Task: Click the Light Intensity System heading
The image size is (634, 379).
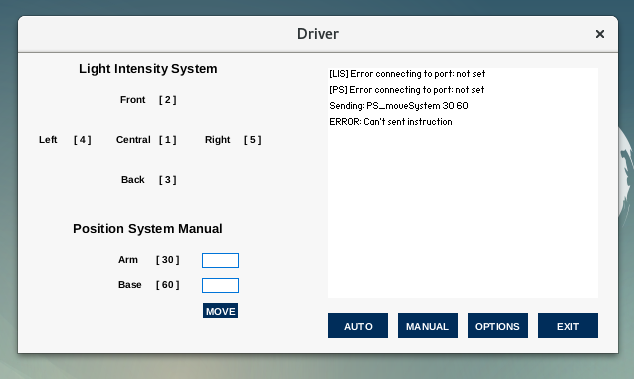Action: coord(148,69)
